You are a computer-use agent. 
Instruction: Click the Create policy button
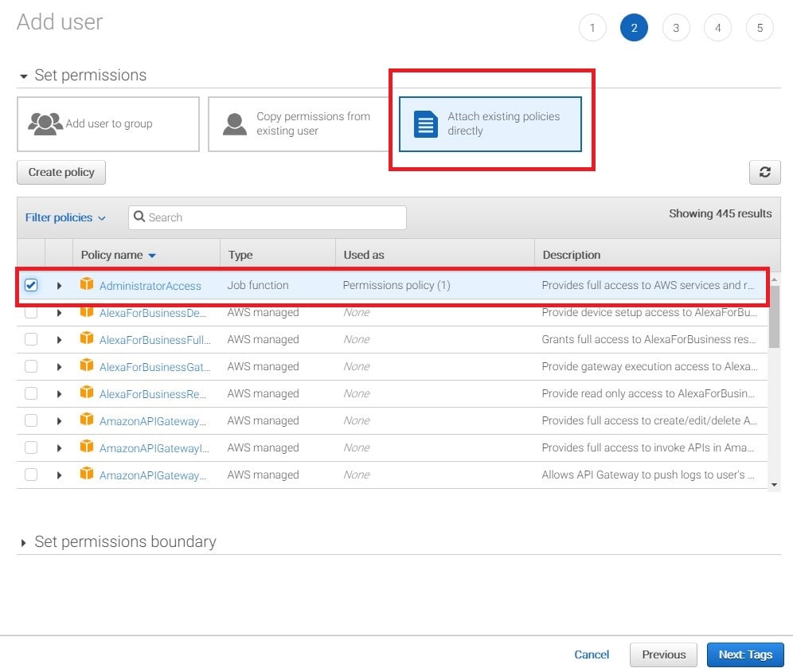[61, 172]
